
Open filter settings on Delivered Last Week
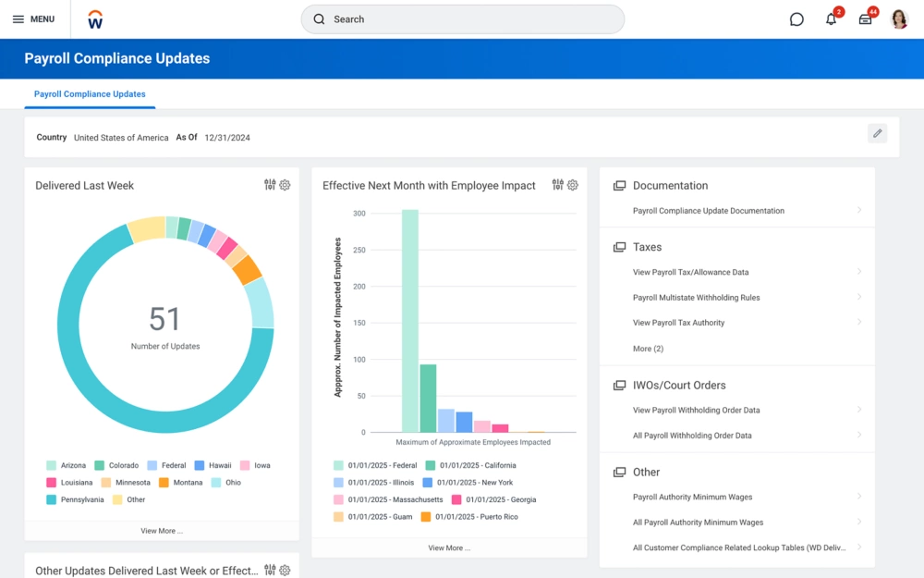coord(270,185)
